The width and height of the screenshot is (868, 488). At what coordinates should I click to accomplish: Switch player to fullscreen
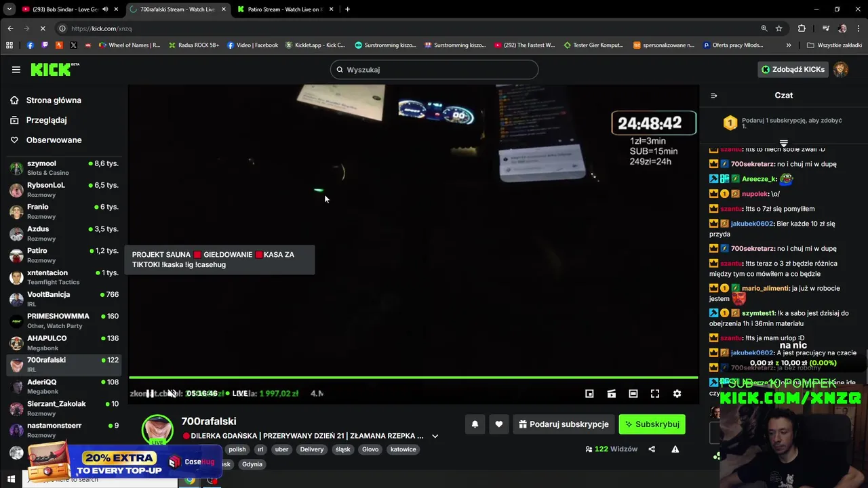click(x=655, y=393)
